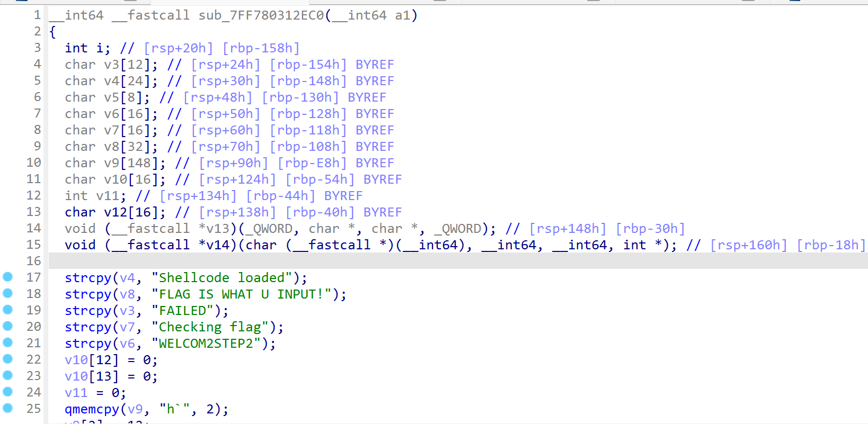Click the "WELCOM2STEP2" string
The height and width of the screenshot is (424, 868).
[x=206, y=344]
